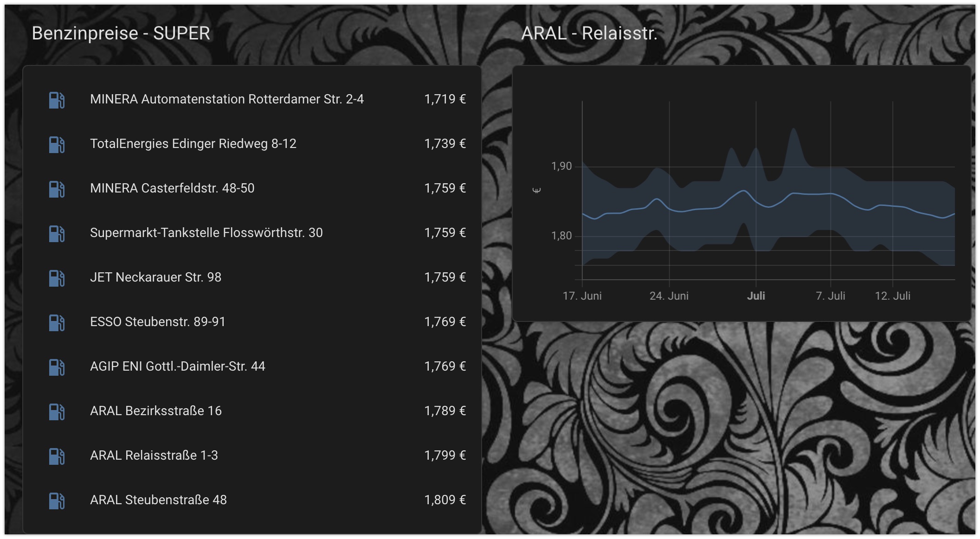980x539 pixels.
Task: Click fuel pump icon for ARAL Relaisstraße 1-3
Action: pyautogui.click(x=57, y=456)
